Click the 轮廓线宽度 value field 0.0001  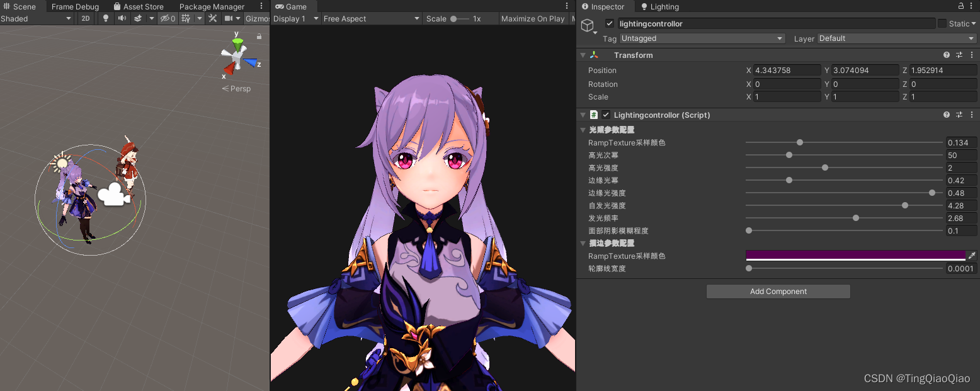962,268
